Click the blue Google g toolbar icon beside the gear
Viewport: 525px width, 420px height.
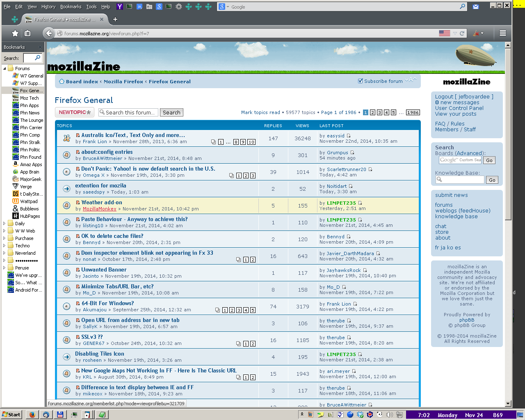pyautogui.click(x=159, y=7)
